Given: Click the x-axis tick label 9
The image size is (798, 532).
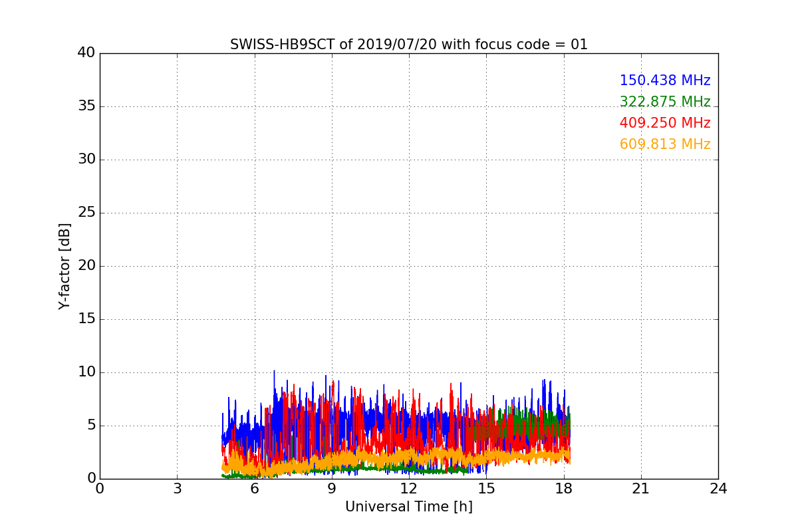Looking at the screenshot, I should pos(332,489).
